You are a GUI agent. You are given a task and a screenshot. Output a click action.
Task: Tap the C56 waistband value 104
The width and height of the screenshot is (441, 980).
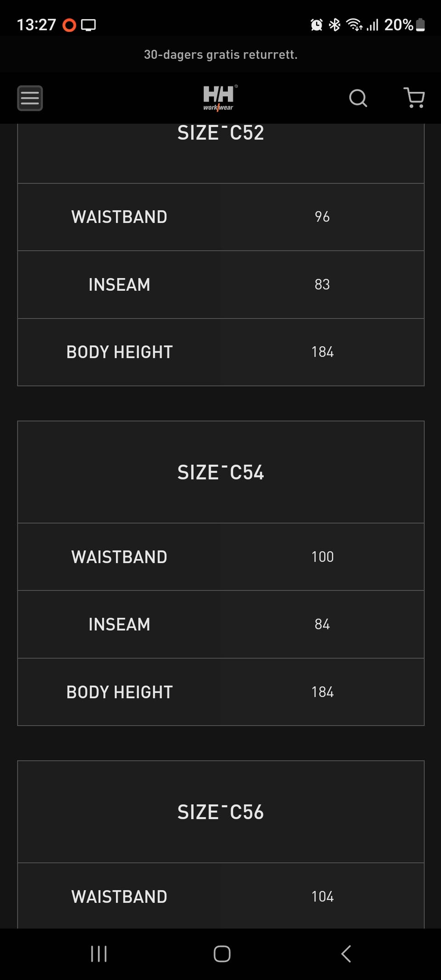pyautogui.click(x=322, y=896)
